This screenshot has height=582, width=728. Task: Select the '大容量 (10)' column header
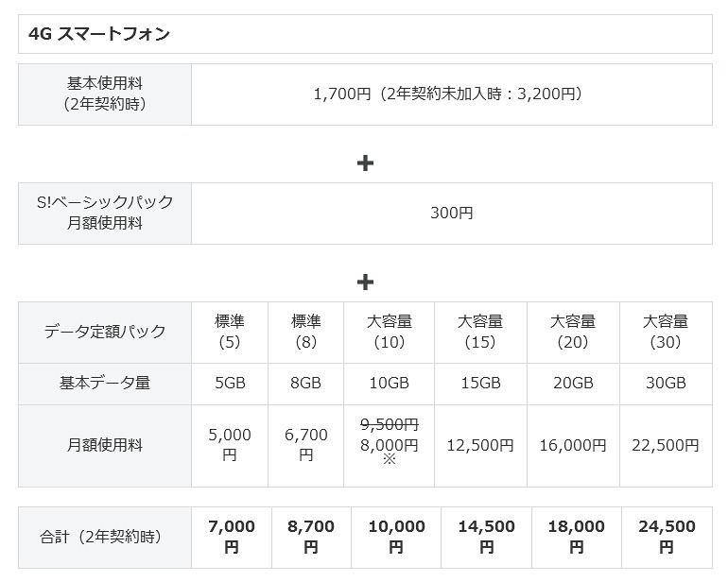[x=390, y=333]
